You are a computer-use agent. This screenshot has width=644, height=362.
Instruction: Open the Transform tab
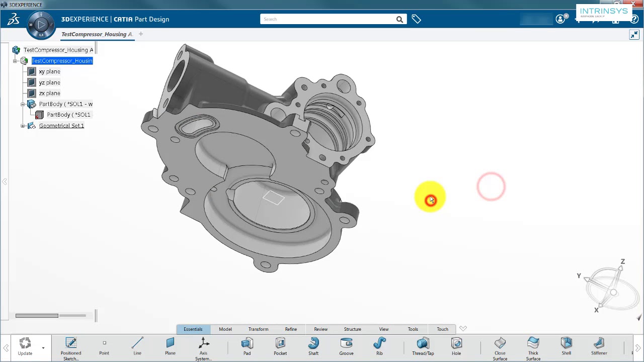point(258,329)
